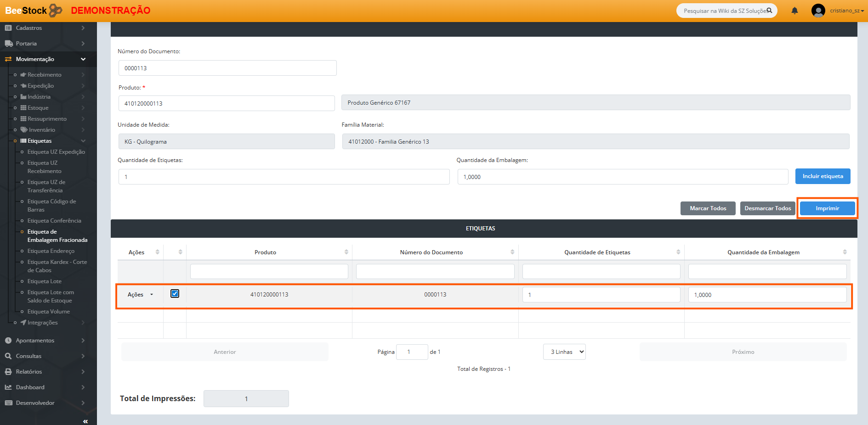868x425 pixels.
Task: Sort the Número do Documento column
Action: (x=512, y=252)
